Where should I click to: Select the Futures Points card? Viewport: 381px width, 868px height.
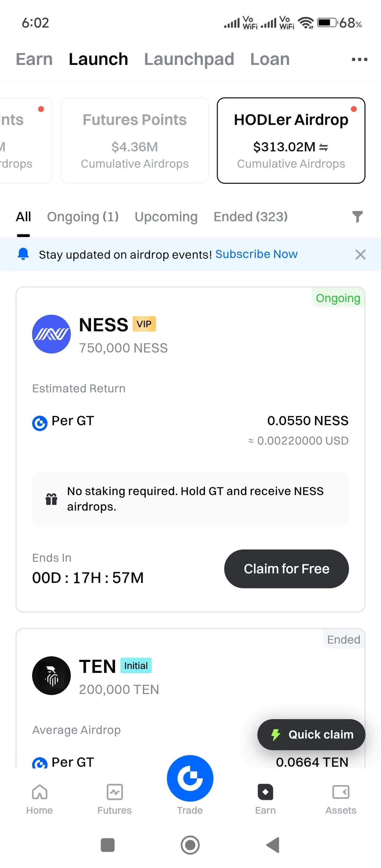(135, 140)
